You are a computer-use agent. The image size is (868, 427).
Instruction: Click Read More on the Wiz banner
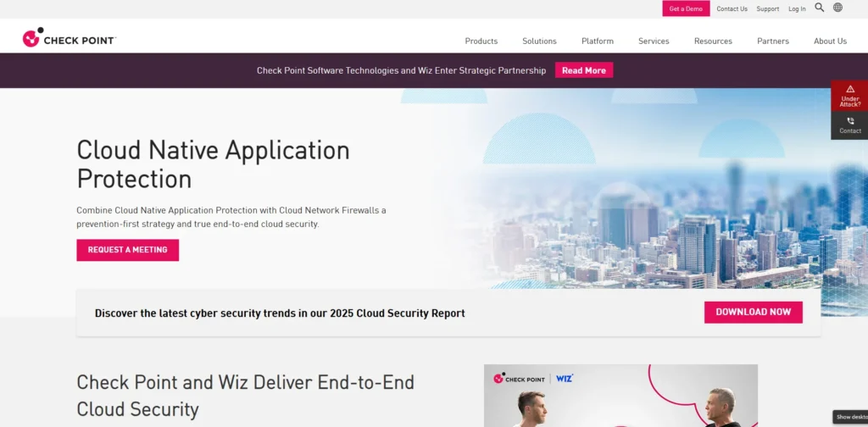coord(584,70)
